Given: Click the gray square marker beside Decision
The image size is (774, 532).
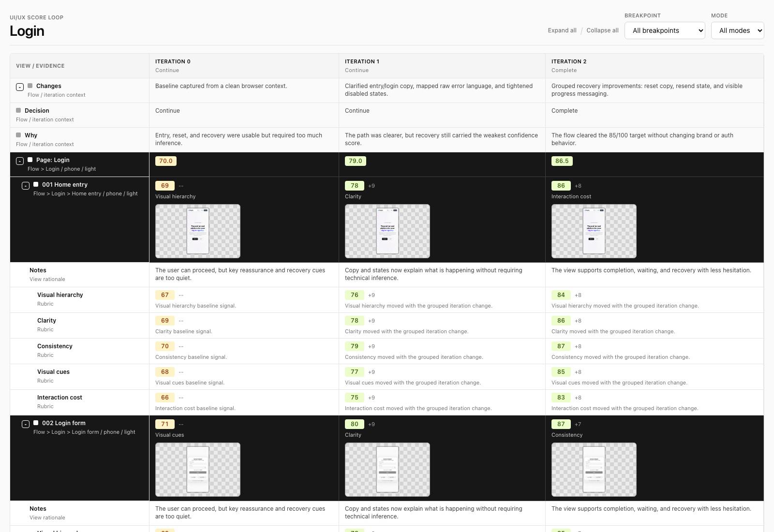Looking at the screenshot, I should point(18,110).
